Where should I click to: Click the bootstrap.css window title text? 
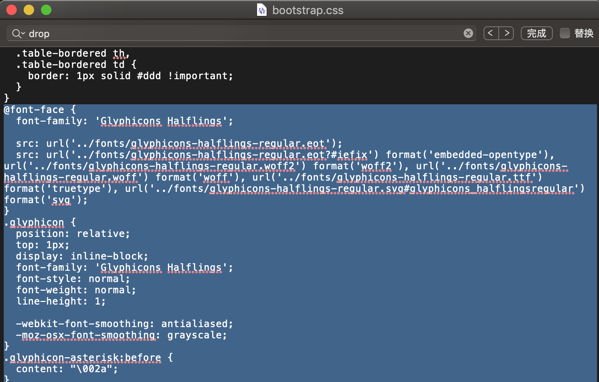click(308, 10)
